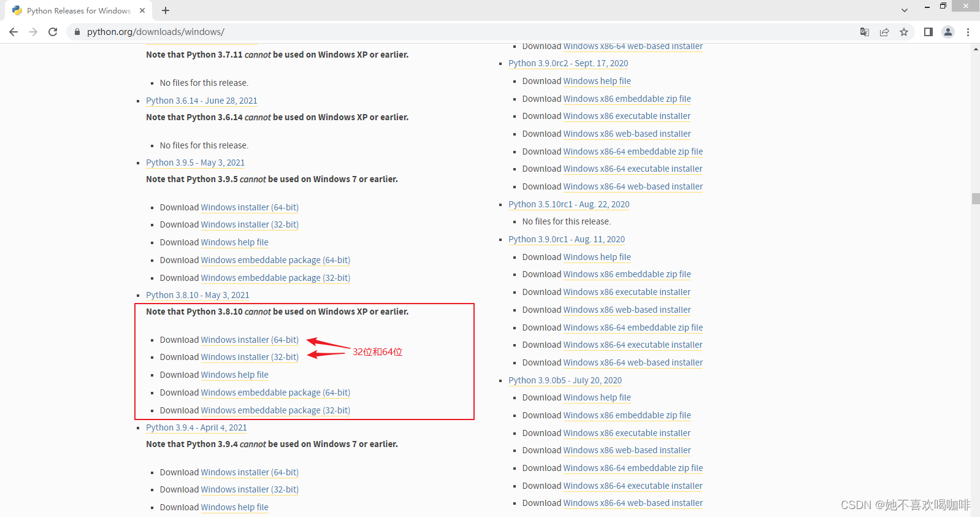Download Python 3.8.10 embeddable package (32-bit)
This screenshot has width=980, height=517.
(275, 410)
